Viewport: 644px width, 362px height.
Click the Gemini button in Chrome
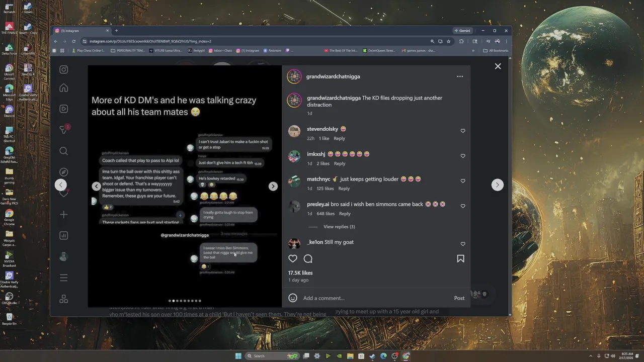[x=462, y=31]
